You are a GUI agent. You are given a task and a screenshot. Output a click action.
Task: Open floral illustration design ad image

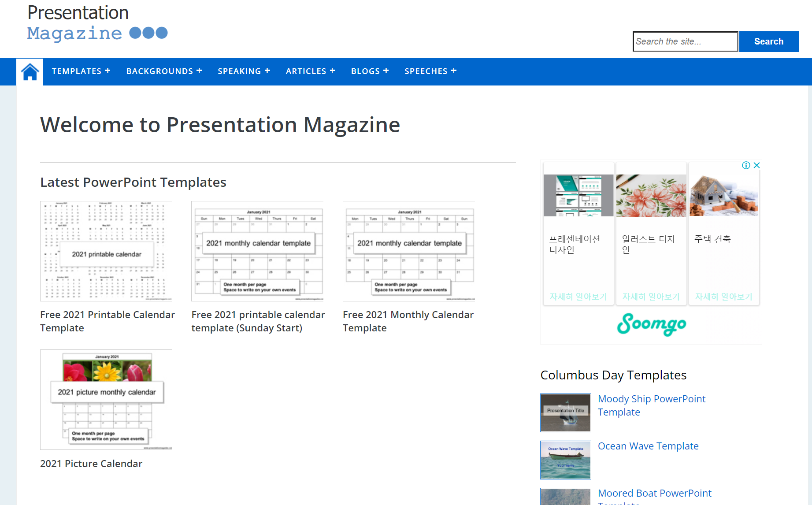[x=651, y=195]
